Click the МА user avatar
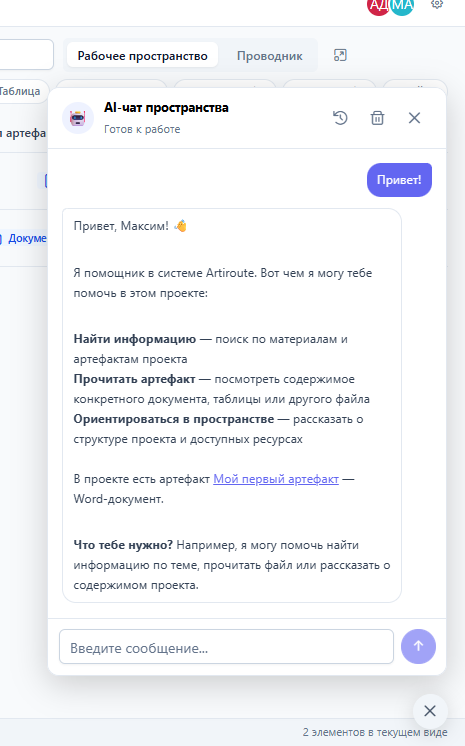The height and width of the screenshot is (746, 465). (403, 5)
